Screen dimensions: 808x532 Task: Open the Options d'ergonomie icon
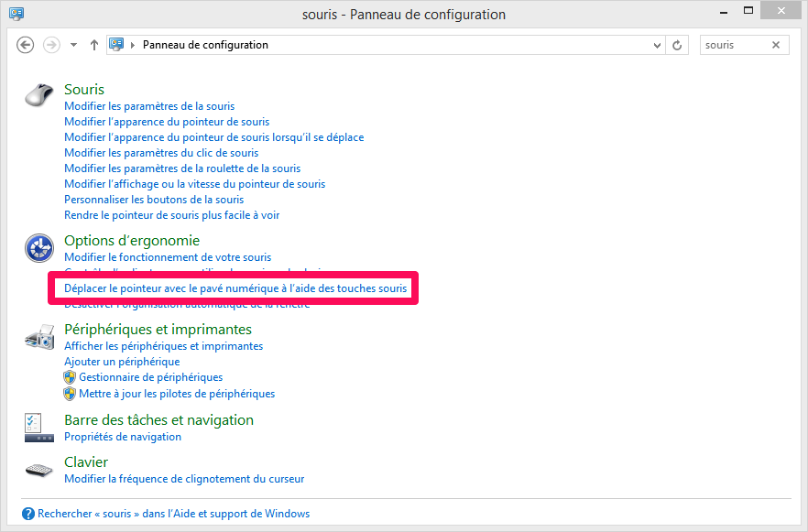pos(39,247)
